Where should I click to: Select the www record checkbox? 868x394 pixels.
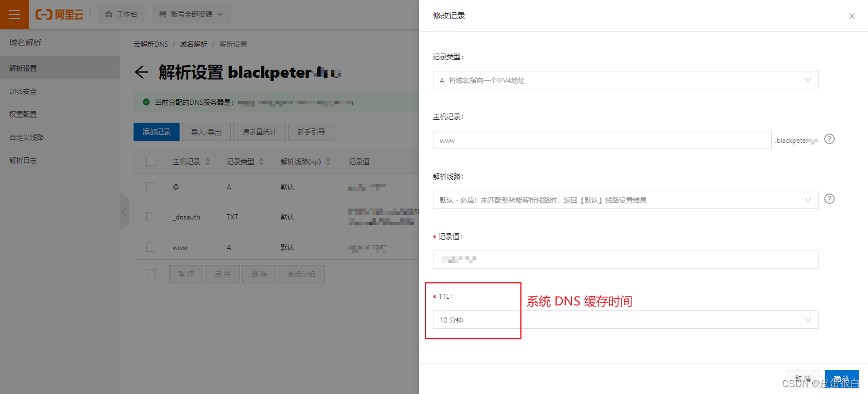click(x=151, y=247)
